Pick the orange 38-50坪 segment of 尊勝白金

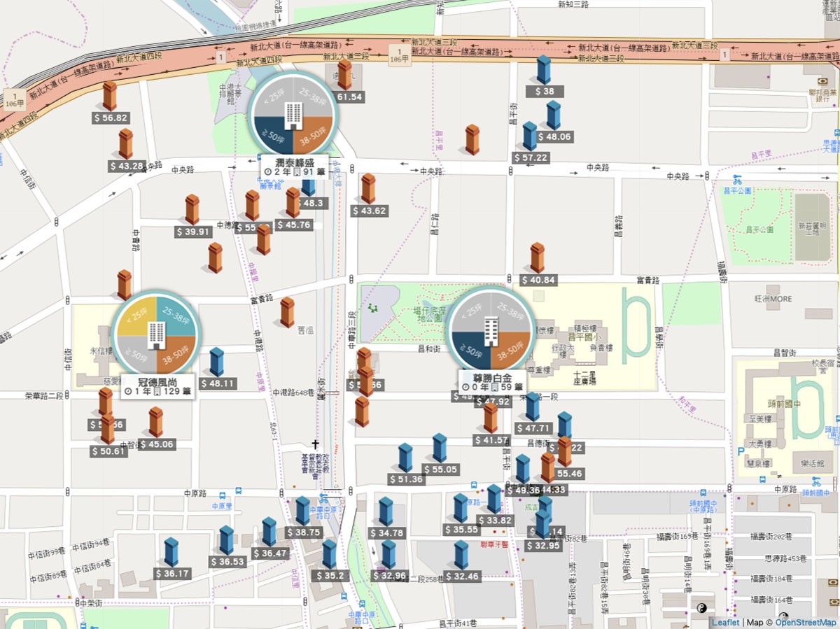coord(510,350)
